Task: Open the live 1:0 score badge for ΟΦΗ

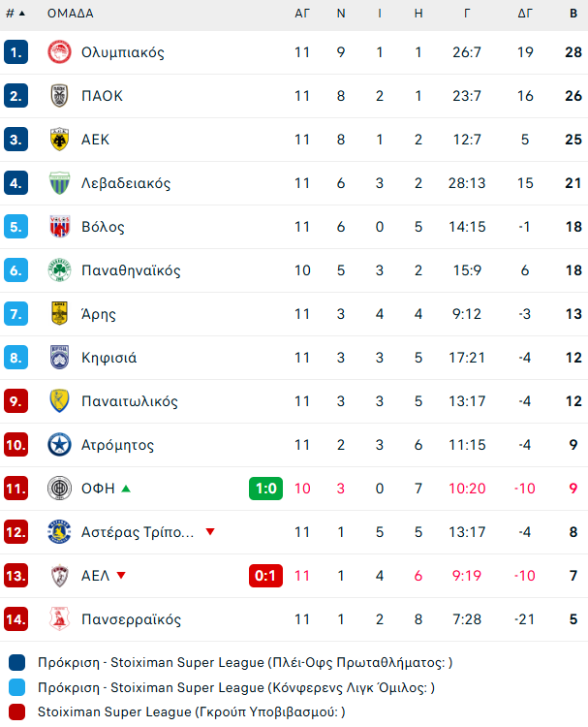Action: [x=265, y=489]
